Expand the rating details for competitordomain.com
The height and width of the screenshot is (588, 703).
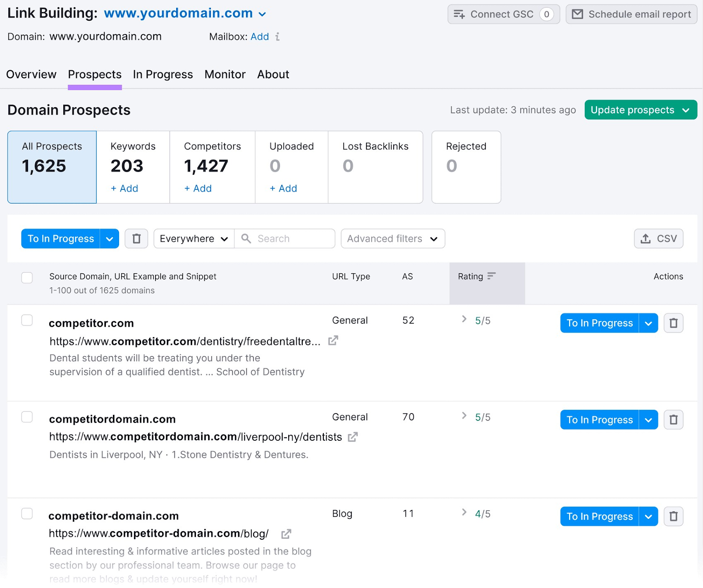click(x=464, y=417)
